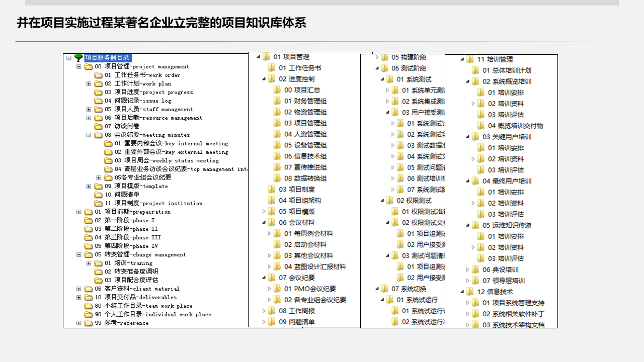The image size is (644, 362).
Task: Collapse the 02 进度控制 folder triangle
Action: coord(264,79)
